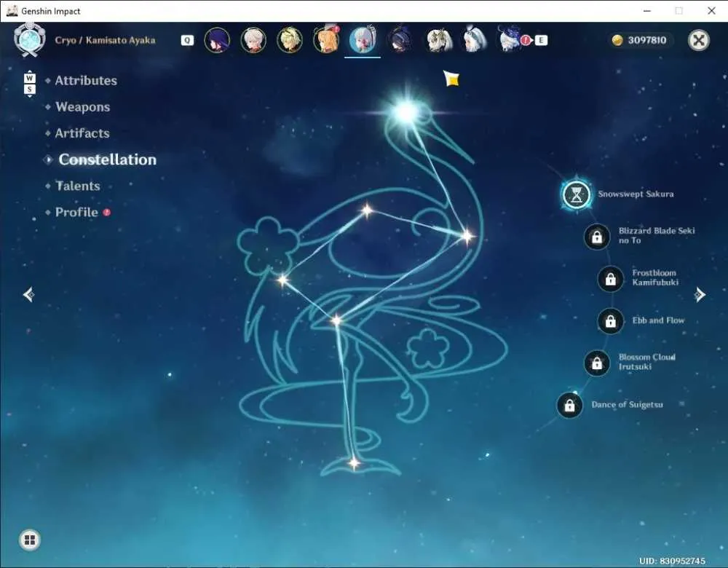The width and height of the screenshot is (728, 568).
Task: Open the Profile menu
Action: [x=76, y=212]
